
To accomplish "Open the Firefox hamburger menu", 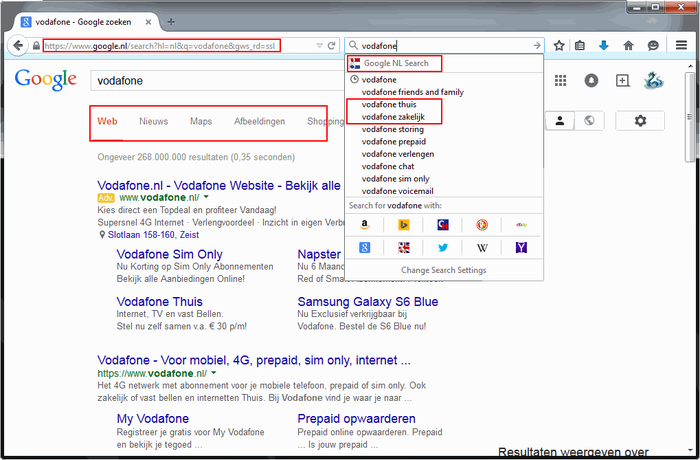I will pyautogui.click(x=681, y=45).
